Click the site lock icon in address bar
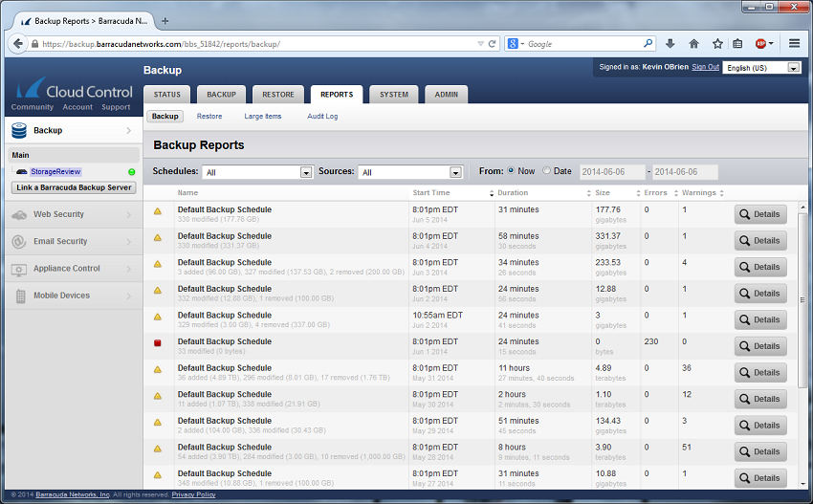Viewport: 813px width, 504px height. [x=34, y=44]
